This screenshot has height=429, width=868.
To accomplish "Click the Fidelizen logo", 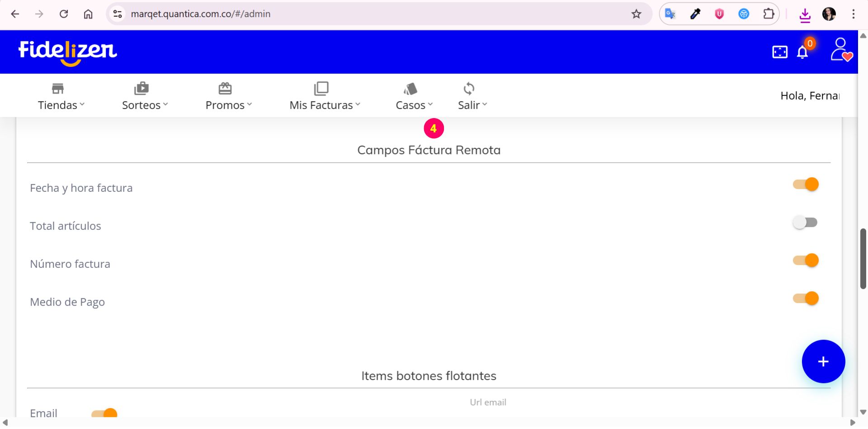I will (68, 52).
